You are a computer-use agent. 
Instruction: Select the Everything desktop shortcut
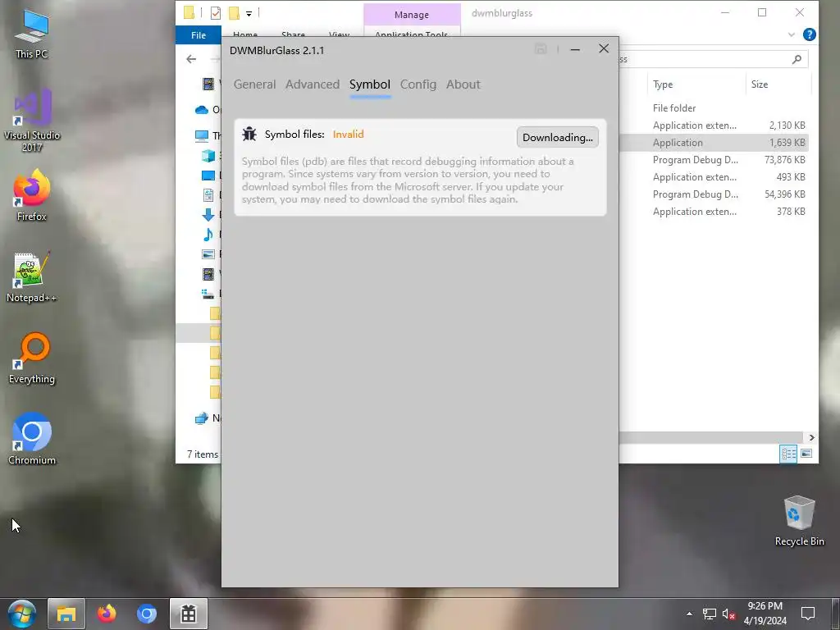coord(32,358)
